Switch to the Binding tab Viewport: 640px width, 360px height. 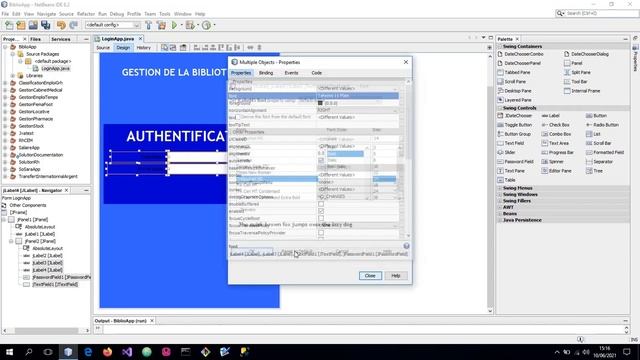point(266,73)
